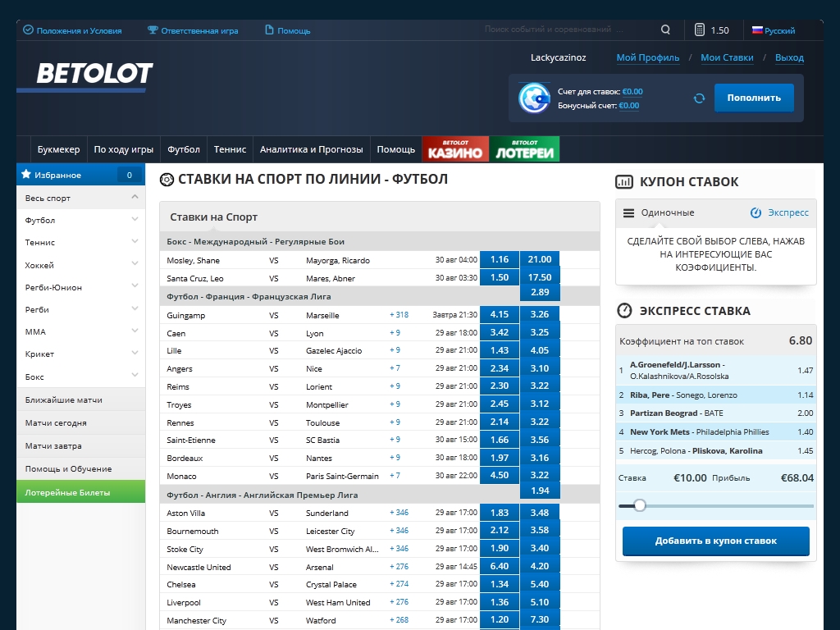Click the refresh balance icon
This screenshot has height=630, width=840.
pos(699,98)
